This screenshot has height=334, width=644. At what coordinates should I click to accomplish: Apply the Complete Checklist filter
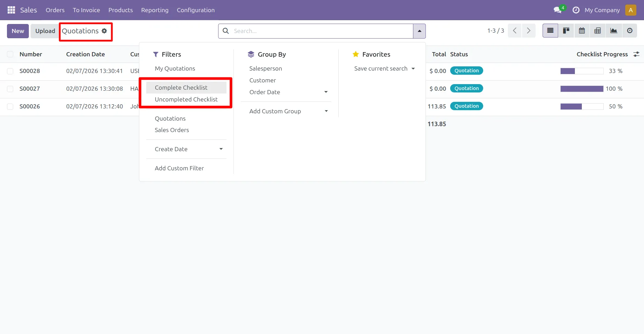[181, 88]
